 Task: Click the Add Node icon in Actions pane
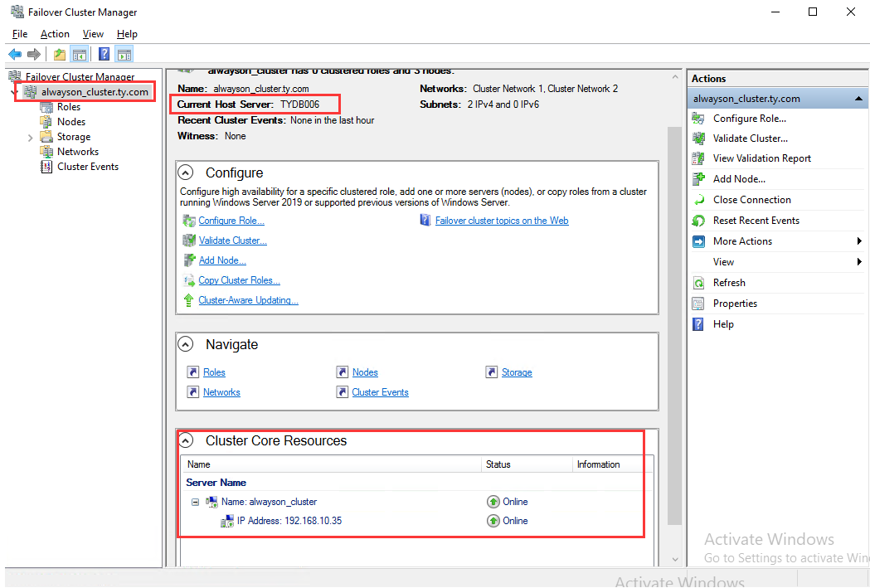(x=698, y=179)
